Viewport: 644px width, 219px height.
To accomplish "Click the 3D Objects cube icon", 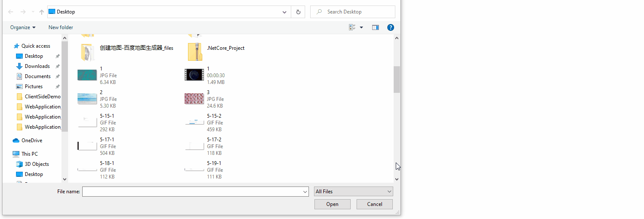I will (19, 164).
